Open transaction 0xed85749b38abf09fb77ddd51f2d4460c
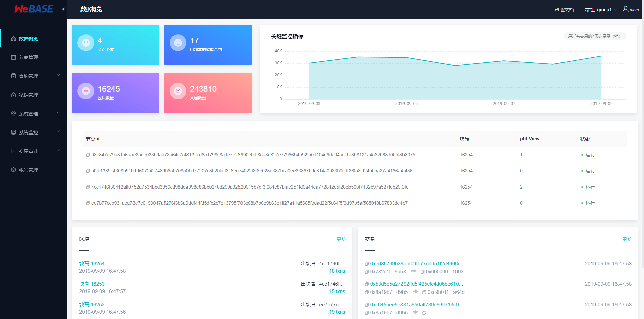 coord(417,264)
